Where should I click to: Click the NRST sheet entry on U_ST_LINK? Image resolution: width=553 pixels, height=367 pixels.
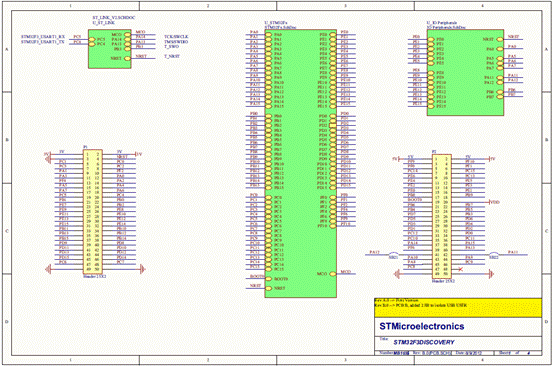121,58
